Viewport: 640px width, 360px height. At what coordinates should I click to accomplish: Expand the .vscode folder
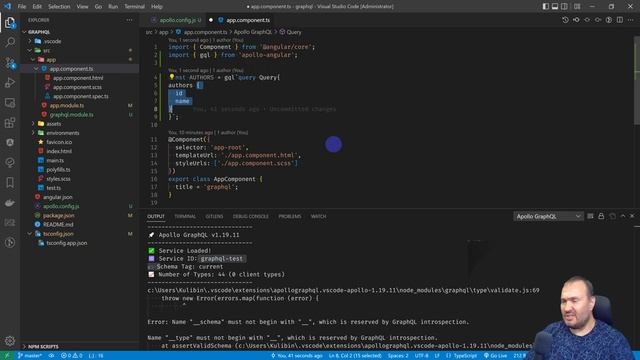tap(30, 41)
